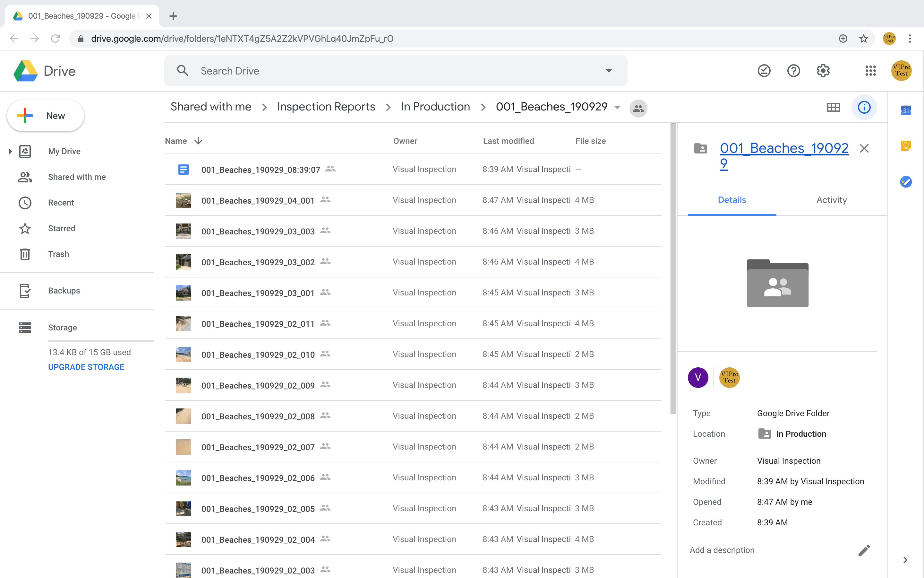Expand the My Drive tree arrow
Viewport: 924px width, 578px height.
click(x=10, y=151)
